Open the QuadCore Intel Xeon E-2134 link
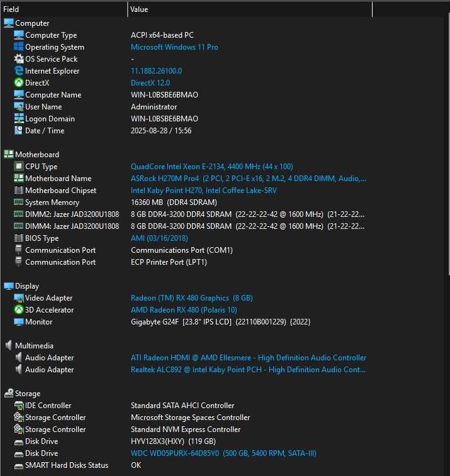The width and height of the screenshot is (450, 476). point(211,167)
